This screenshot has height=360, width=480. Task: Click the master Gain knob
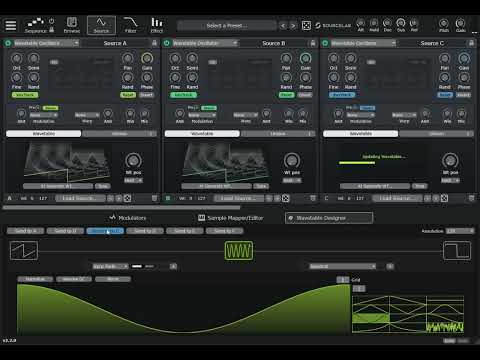(460, 23)
